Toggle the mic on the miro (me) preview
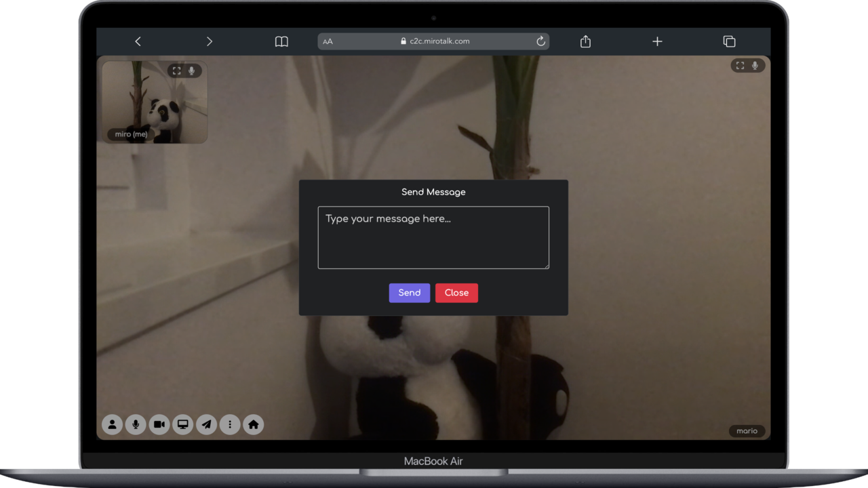868x488 pixels. pyautogui.click(x=193, y=70)
